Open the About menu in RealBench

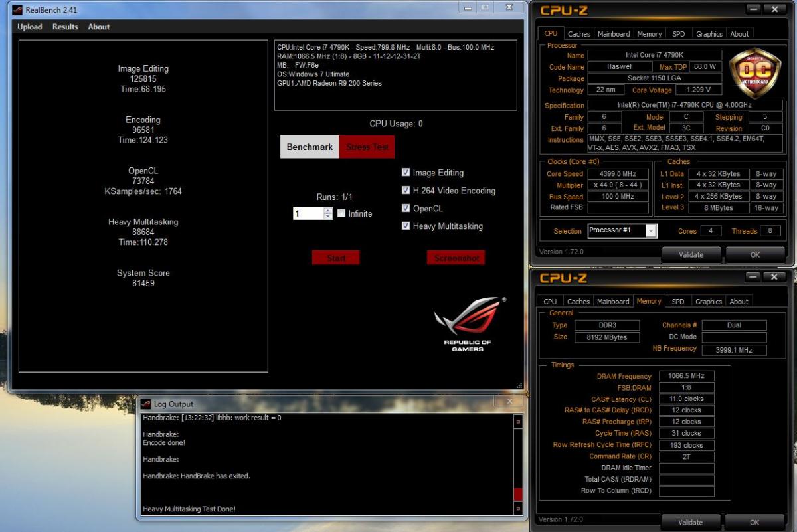point(99,27)
